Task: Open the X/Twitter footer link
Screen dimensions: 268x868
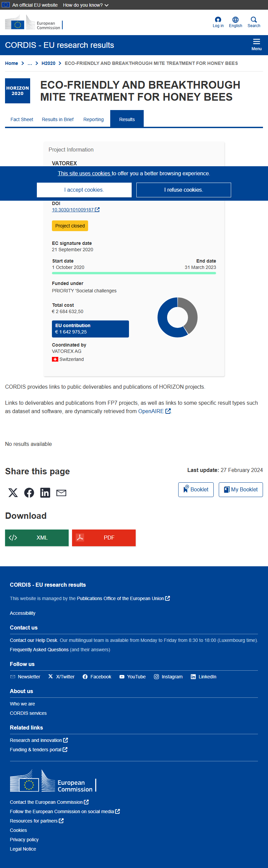Action: click(61, 676)
